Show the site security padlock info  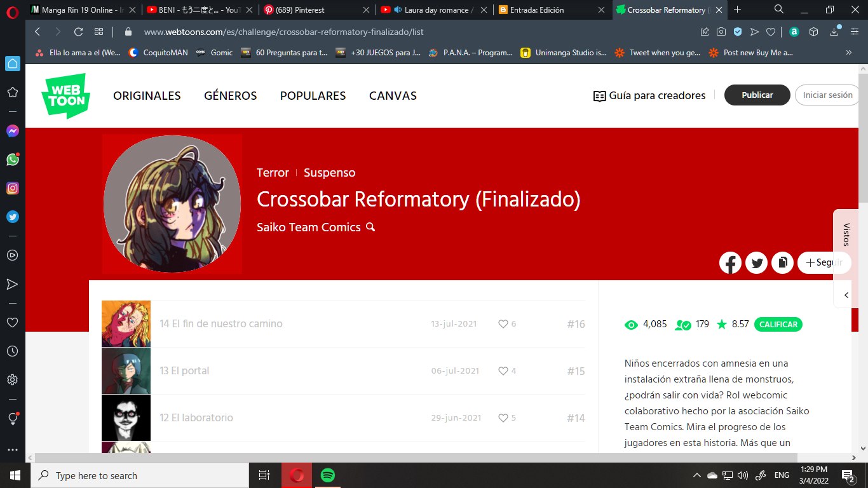pyautogui.click(x=128, y=32)
